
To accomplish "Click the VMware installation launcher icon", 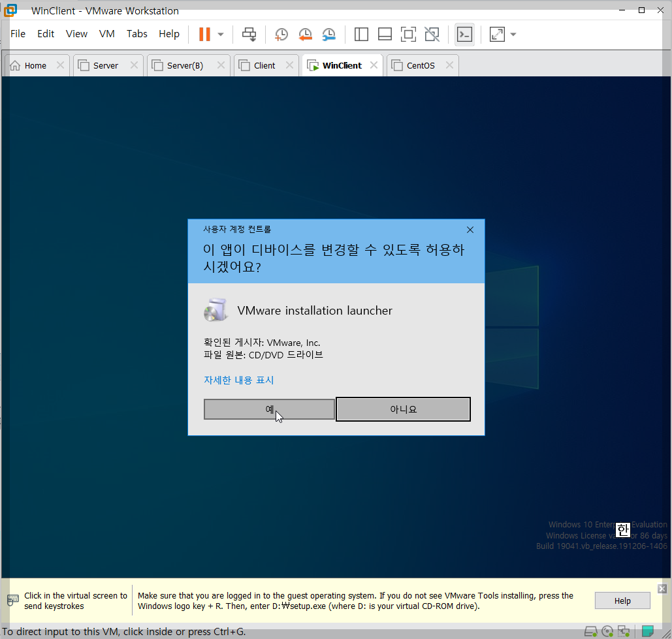I will (216, 310).
